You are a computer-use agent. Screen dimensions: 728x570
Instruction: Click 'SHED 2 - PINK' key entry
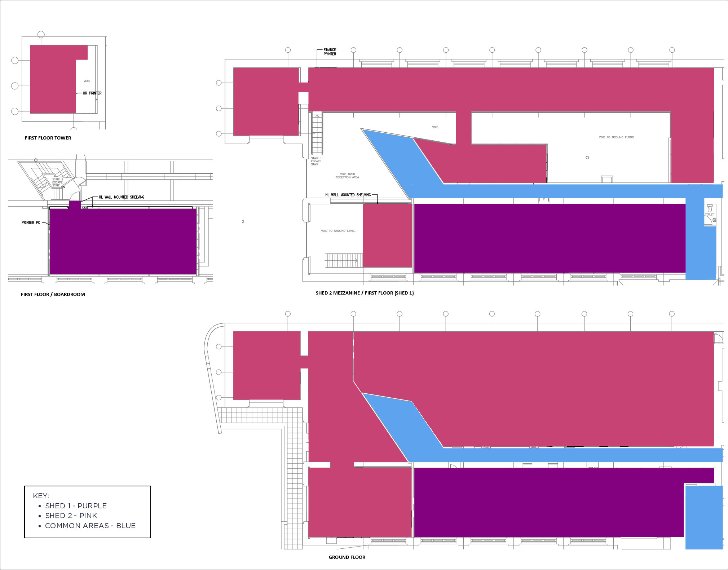coord(71,516)
